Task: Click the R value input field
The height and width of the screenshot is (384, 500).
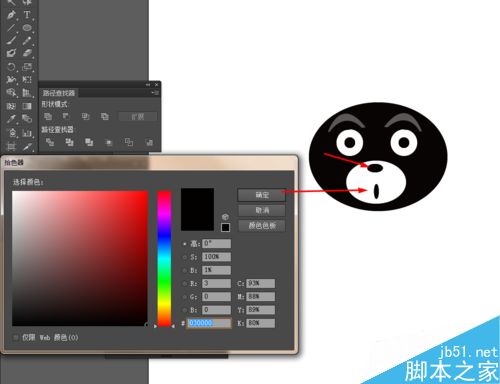Action: 216,283
